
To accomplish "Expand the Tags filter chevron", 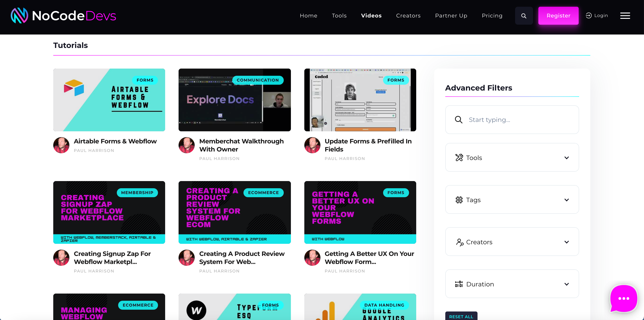I will point(567,200).
